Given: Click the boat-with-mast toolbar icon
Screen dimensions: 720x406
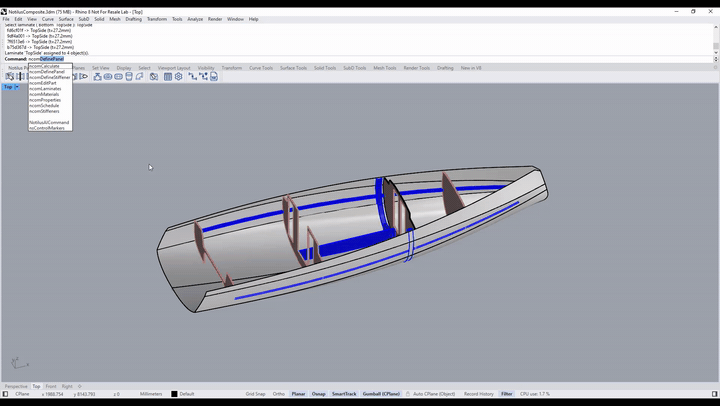Looking at the screenshot, I should (x=97, y=76).
